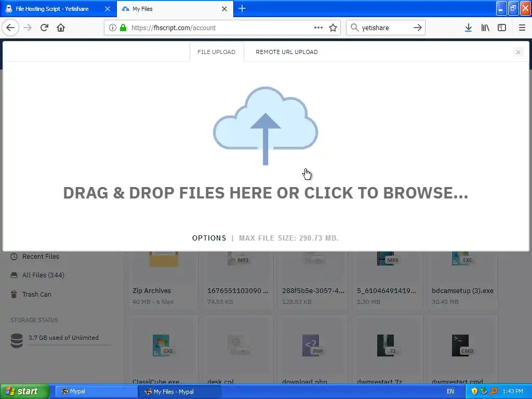
Task: Click the All Files drive icon
Action: 14,275
